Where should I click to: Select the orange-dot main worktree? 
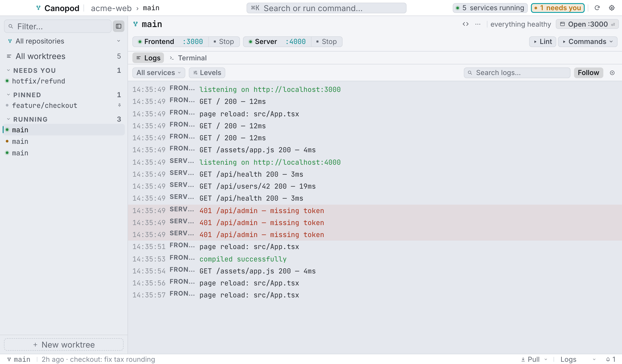point(64,141)
